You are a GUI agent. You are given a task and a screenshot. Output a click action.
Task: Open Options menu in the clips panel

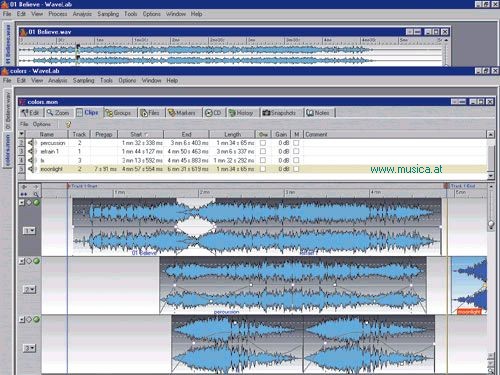coord(42,124)
